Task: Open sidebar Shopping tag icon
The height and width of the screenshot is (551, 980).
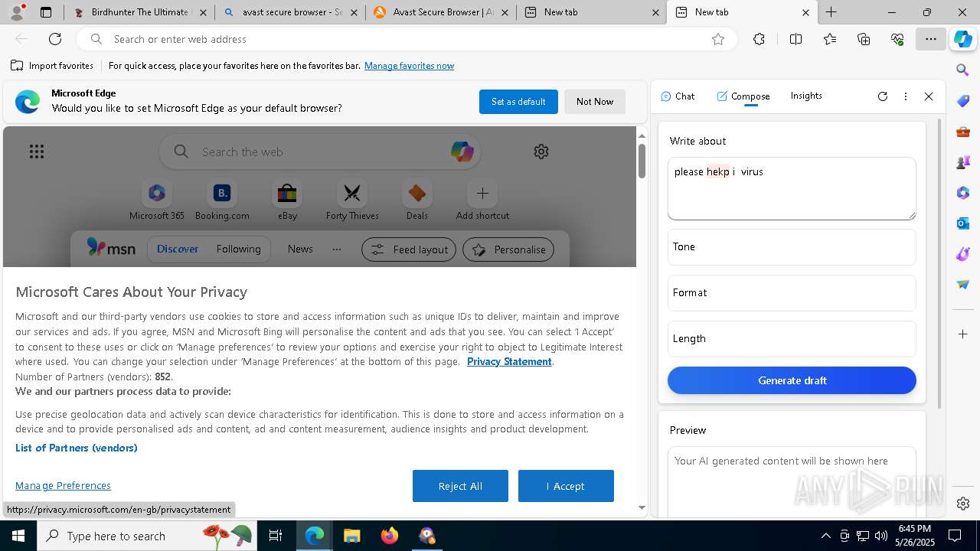Action: tap(963, 101)
